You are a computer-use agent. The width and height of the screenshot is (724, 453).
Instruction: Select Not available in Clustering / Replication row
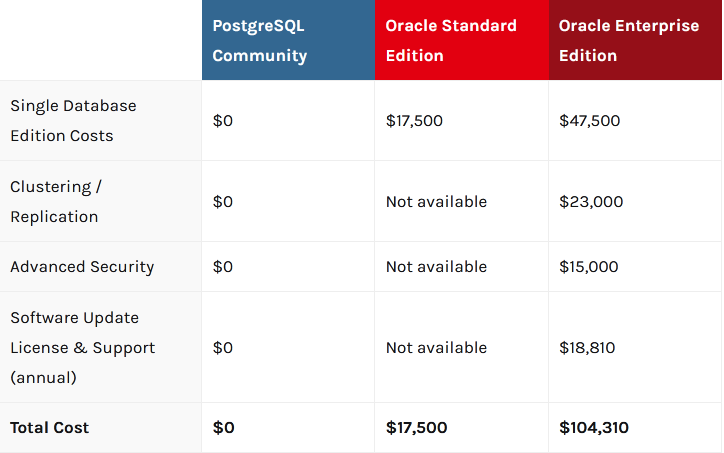click(x=436, y=201)
